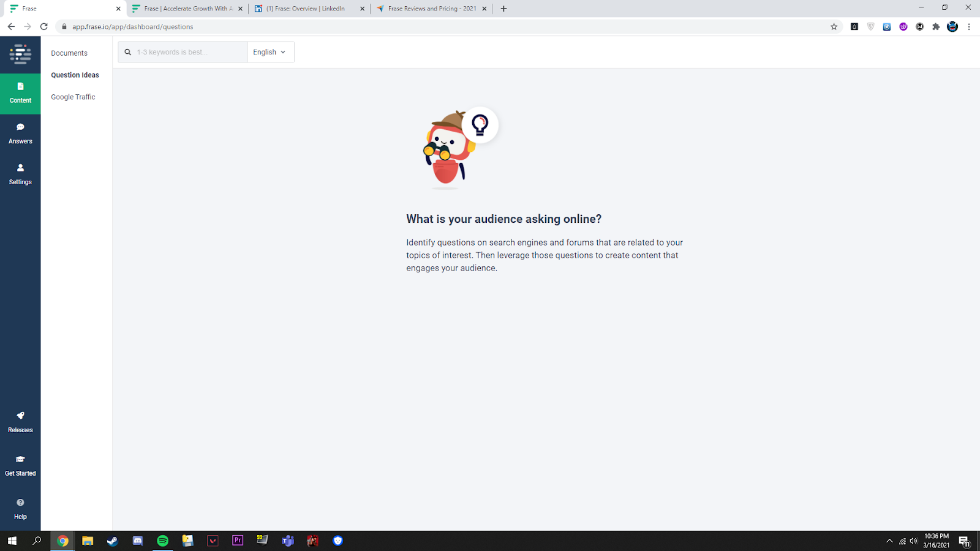Open the Chrome extensions puzzle icon

click(936, 26)
